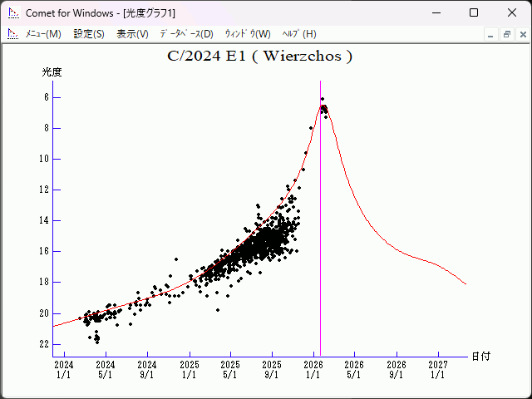Image resolution: width=532 pixels, height=399 pixels.
Task: Restore down the 光度グラフ1 child window
Action: point(506,34)
